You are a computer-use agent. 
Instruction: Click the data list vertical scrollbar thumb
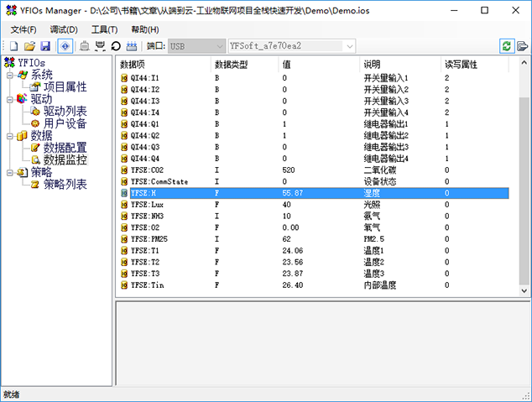524,191
